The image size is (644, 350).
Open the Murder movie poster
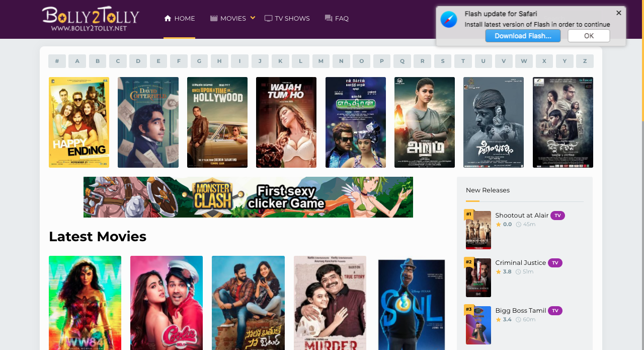(x=330, y=303)
